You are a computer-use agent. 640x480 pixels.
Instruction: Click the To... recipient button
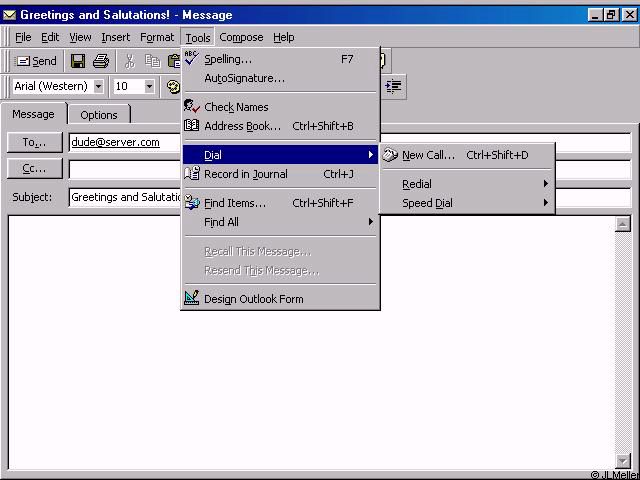35,142
